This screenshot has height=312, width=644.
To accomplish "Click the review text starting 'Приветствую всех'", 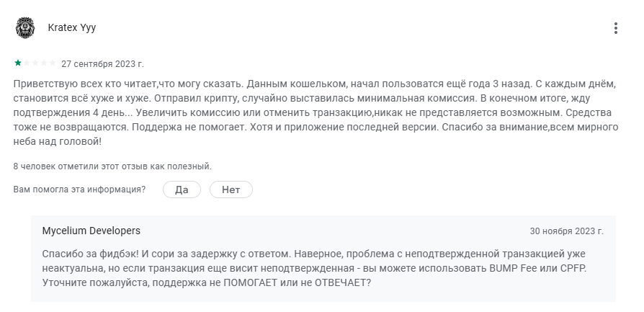I will 316,112.
